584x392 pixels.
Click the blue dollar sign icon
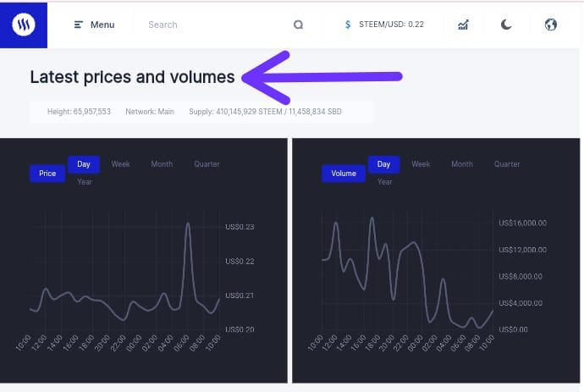pyautogui.click(x=348, y=25)
